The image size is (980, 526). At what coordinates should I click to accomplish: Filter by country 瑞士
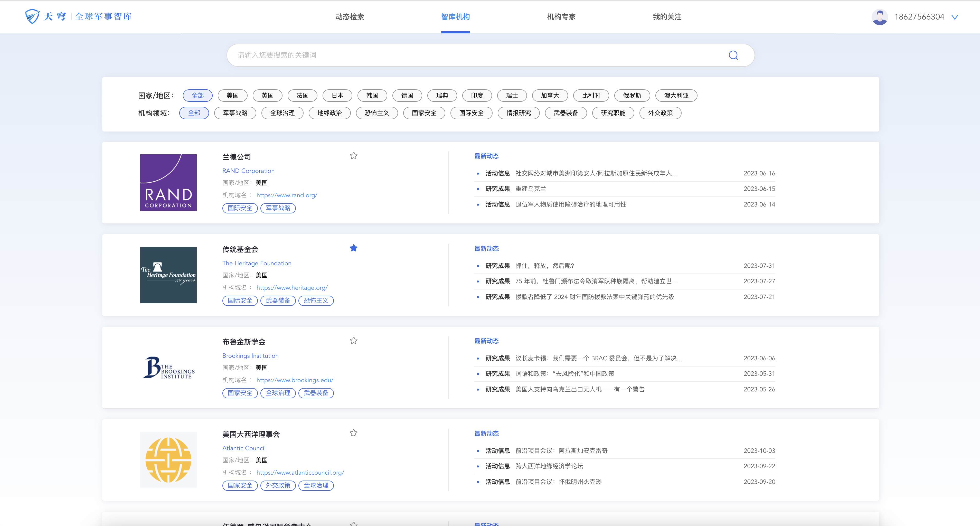coord(512,96)
